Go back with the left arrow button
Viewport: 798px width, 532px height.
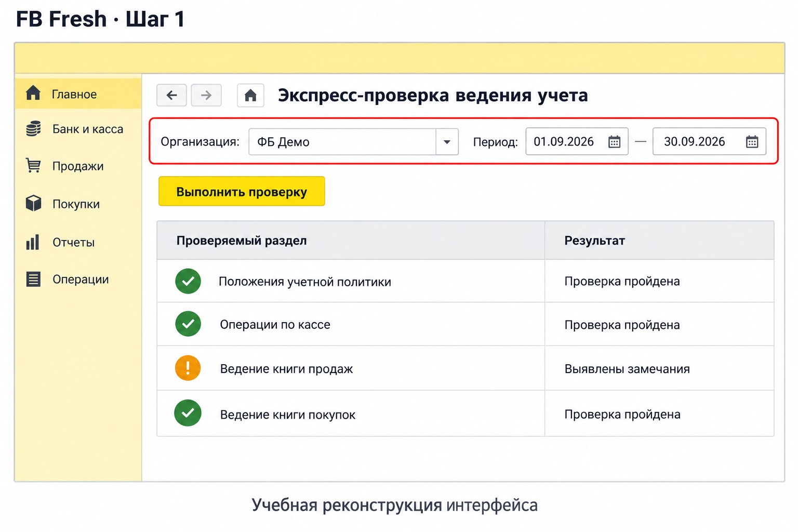(x=172, y=95)
